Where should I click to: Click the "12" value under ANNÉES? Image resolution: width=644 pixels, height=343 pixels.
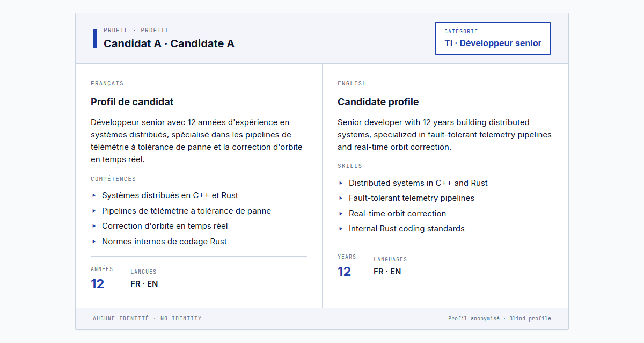pos(97,284)
